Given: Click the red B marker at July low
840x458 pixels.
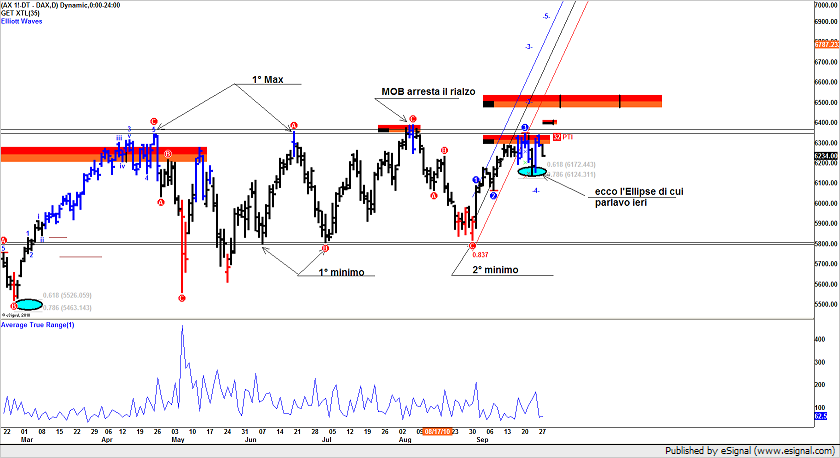Looking at the screenshot, I should pos(325,248).
